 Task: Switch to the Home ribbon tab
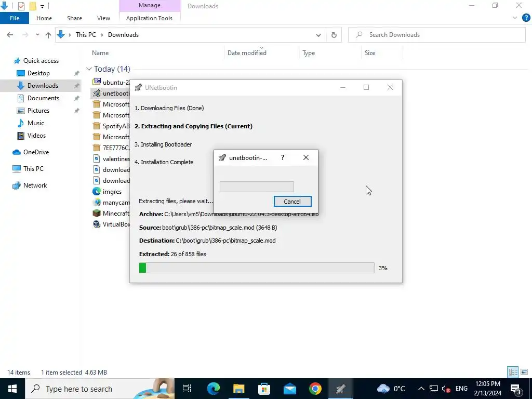[x=44, y=18]
